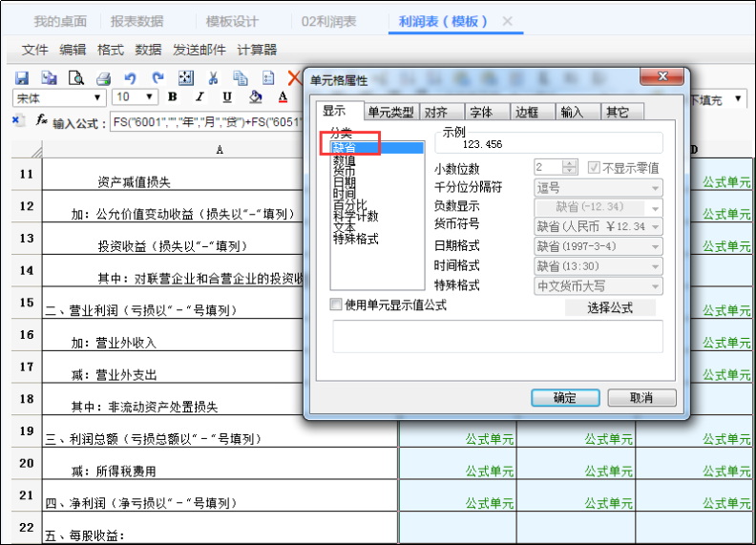Click the undo arrow icon
The image size is (756, 545).
point(130,78)
